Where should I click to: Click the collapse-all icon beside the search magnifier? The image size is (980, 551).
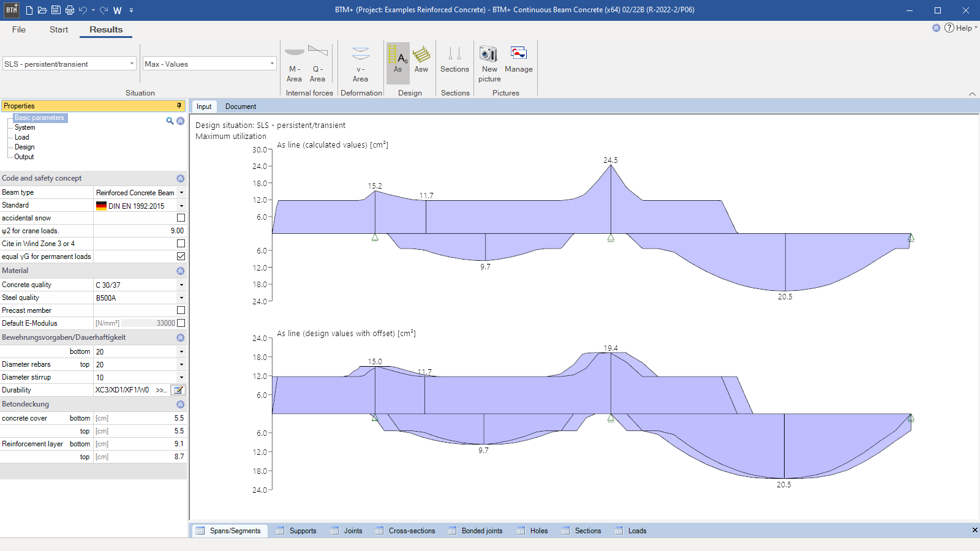coord(181,121)
